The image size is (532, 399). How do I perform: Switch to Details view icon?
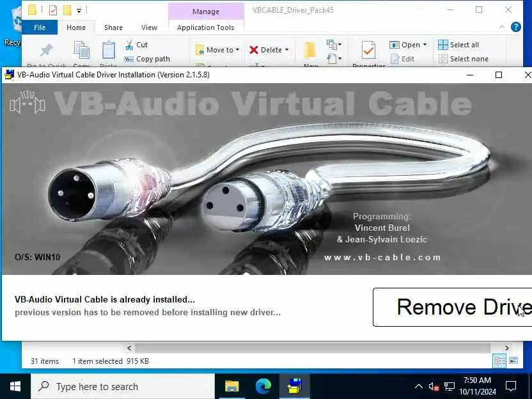[x=499, y=361]
